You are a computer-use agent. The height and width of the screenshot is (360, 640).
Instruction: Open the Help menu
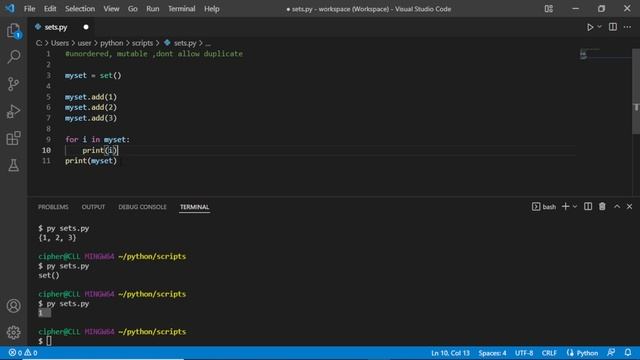click(x=212, y=9)
